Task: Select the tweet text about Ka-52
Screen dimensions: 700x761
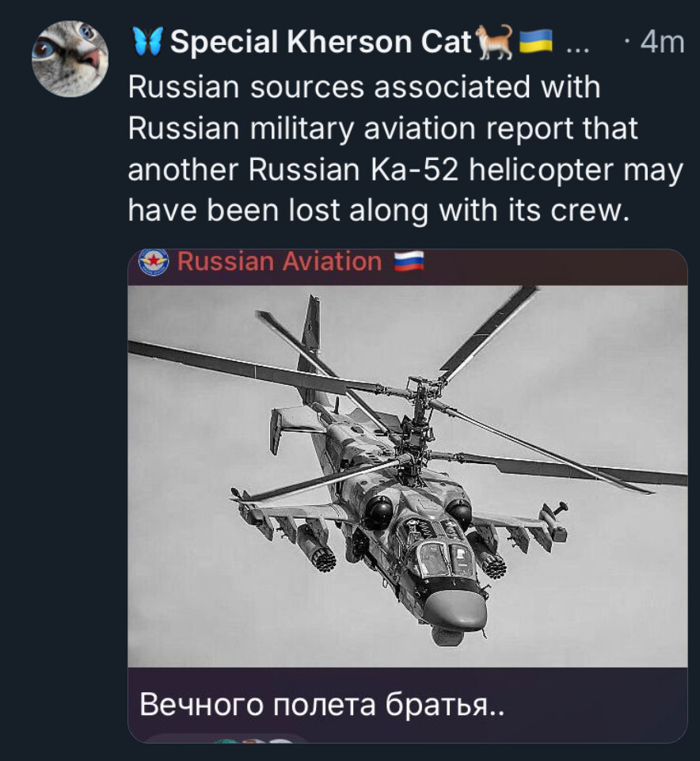Action: (x=405, y=149)
